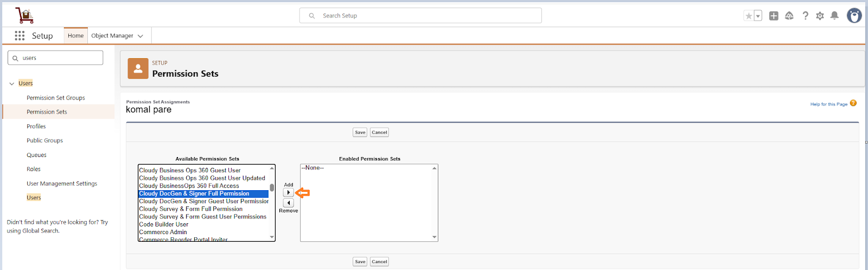The height and width of the screenshot is (270, 868).
Task: Open the Setup gear icon menu
Action: coord(820,16)
